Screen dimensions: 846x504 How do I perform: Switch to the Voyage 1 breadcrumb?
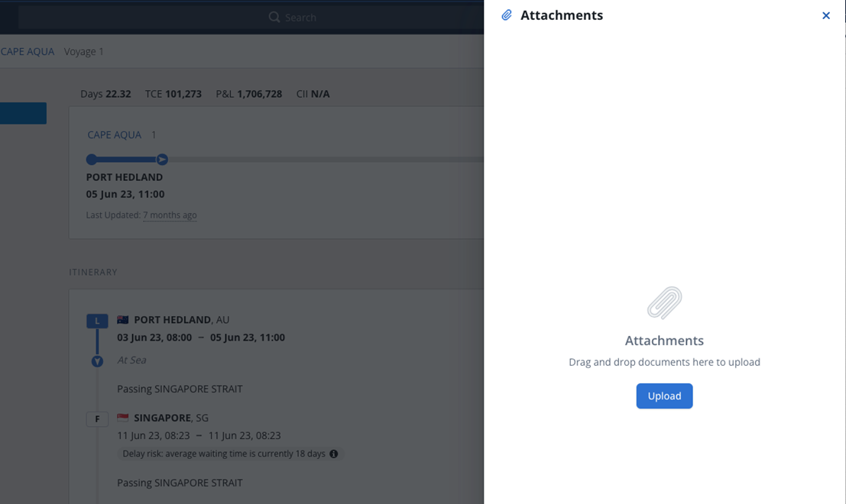click(84, 51)
